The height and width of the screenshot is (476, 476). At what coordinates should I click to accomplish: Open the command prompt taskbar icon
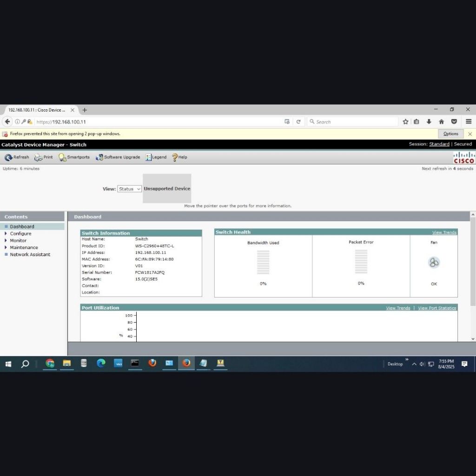(x=135, y=364)
